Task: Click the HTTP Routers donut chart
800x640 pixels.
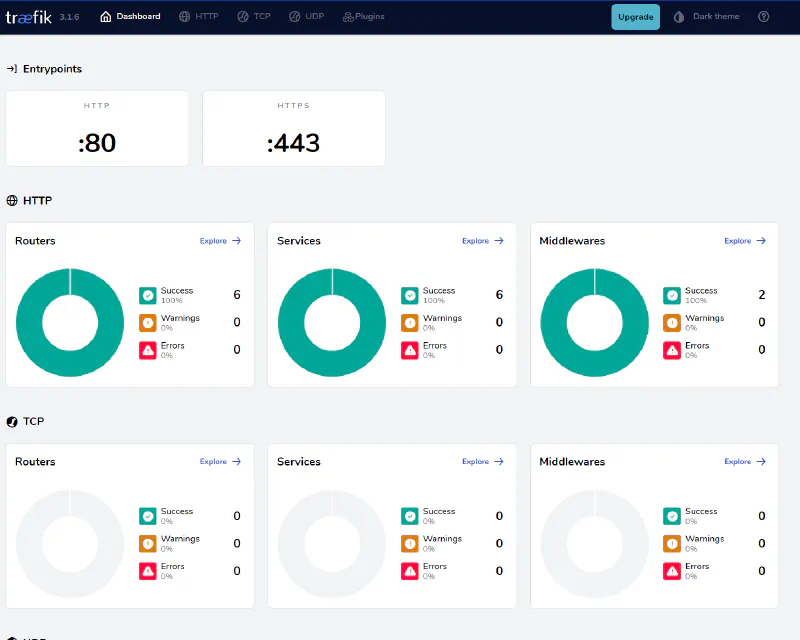Action: pos(70,323)
